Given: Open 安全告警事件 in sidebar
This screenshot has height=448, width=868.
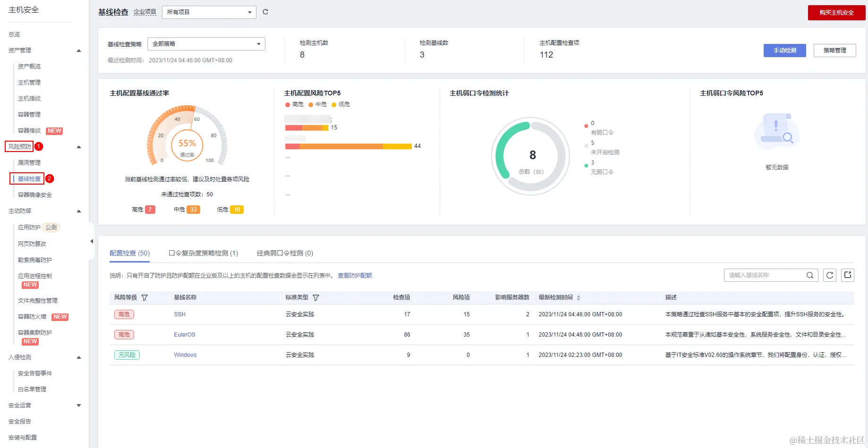Looking at the screenshot, I should point(35,373).
